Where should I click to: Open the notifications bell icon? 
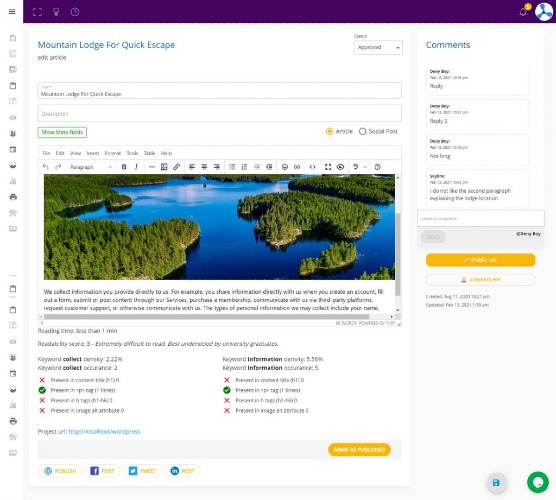tap(523, 12)
